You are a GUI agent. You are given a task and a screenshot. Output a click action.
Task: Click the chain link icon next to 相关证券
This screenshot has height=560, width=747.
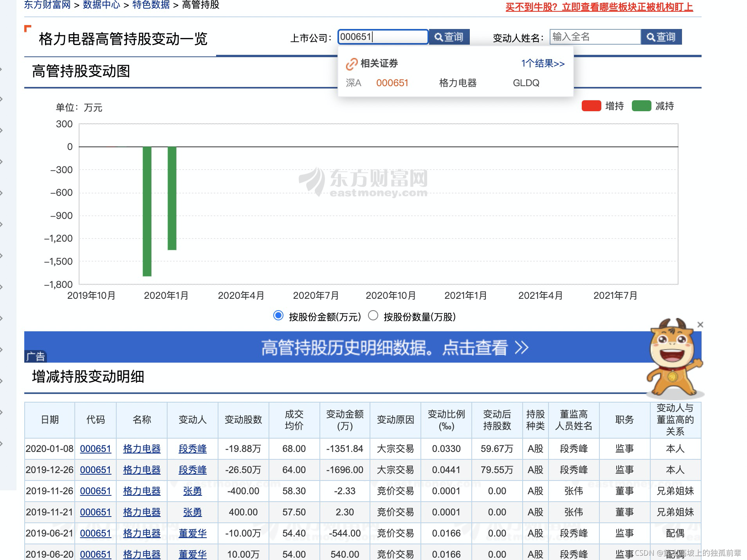[x=352, y=63]
